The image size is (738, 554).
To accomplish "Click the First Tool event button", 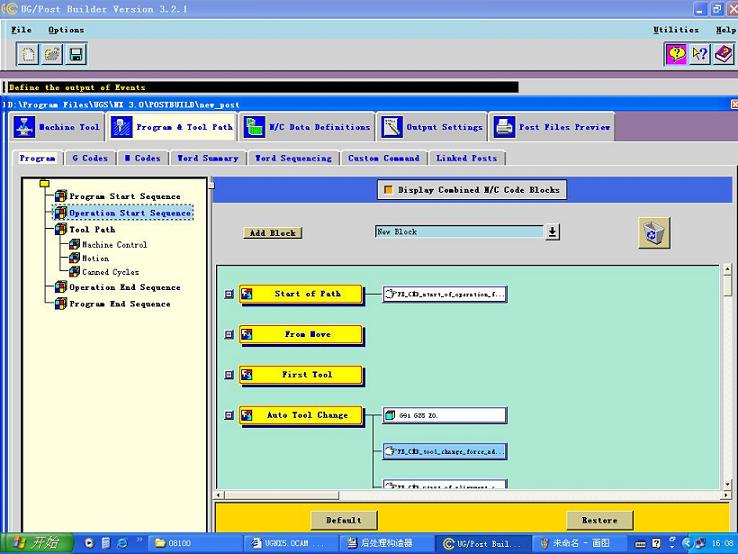I will (x=301, y=375).
